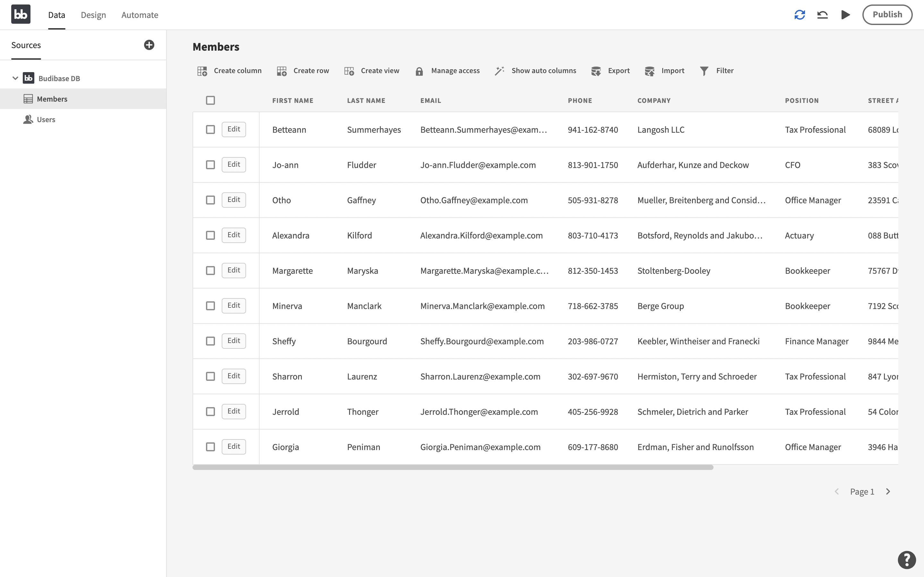The image size is (924, 577).
Task: Toggle checkbox for Otho Gaffney row
Action: pyautogui.click(x=210, y=199)
